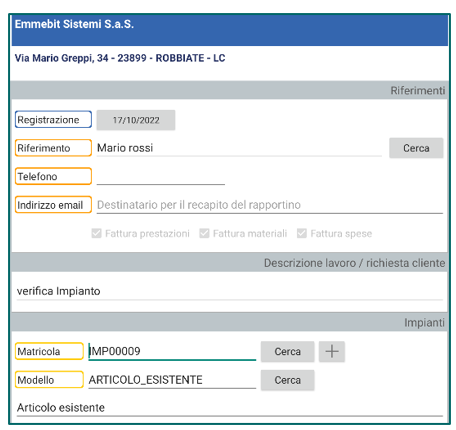Click the plus icon next to Matricola
This screenshot has height=430, width=456.
click(x=332, y=351)
